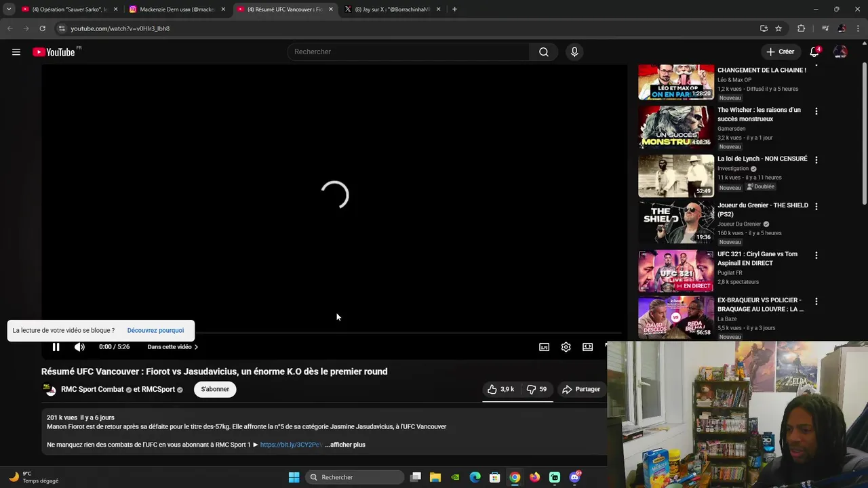Open options for EX-BRAQUEUR VS POLICIER video
This screenshot has height=488, width=868.
[x=816, y=301]
